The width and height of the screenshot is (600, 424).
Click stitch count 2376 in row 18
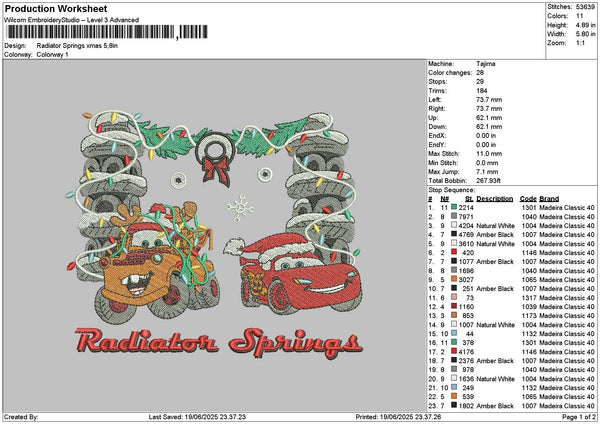pos(466,361)
